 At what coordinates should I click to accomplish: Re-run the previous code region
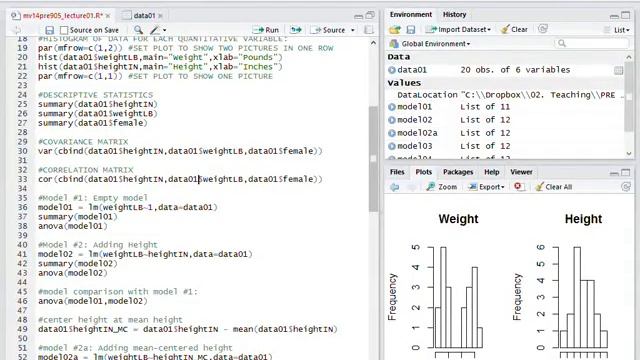[296, 30]
